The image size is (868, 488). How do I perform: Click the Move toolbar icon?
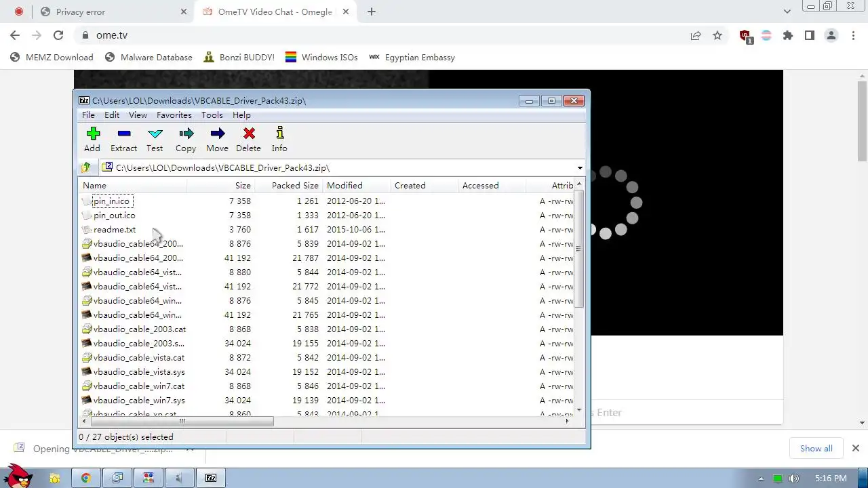point(217,139)
